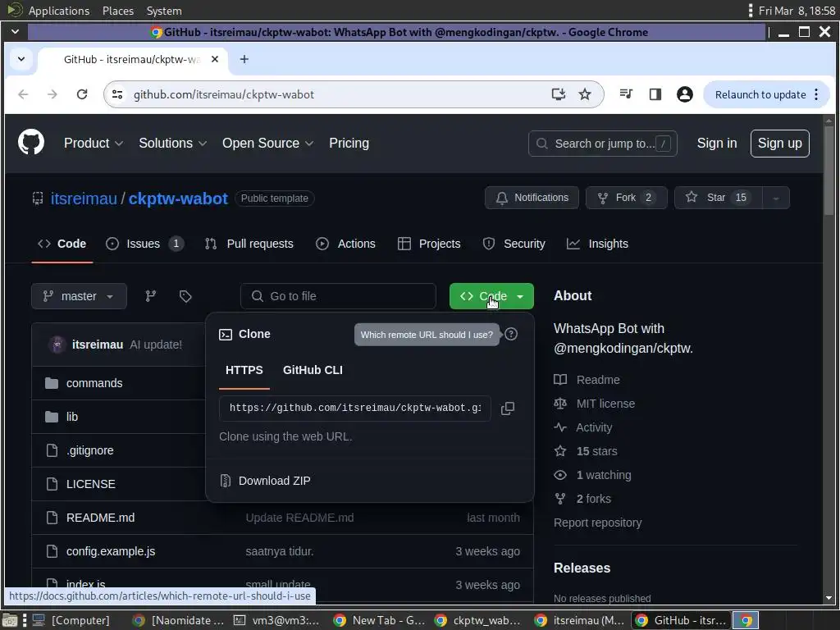Go back to the previous page

coord(23,94)
